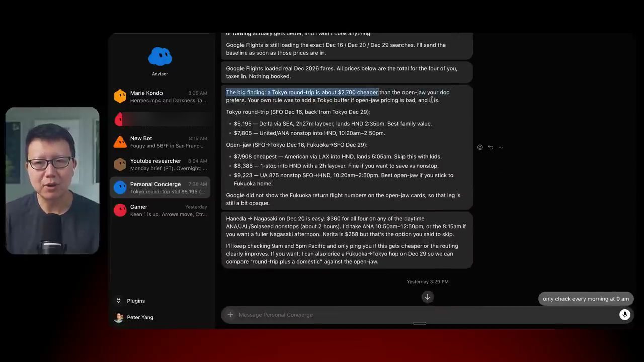Open the Marie Kondo chat

tap(160, 97)
